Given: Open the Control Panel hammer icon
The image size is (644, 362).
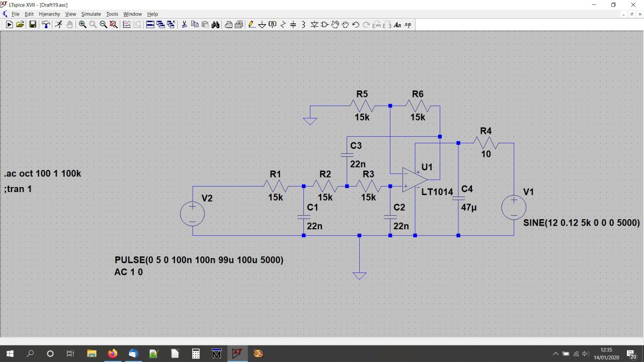Looking at the screenshot, I should [x=46, y=25].
